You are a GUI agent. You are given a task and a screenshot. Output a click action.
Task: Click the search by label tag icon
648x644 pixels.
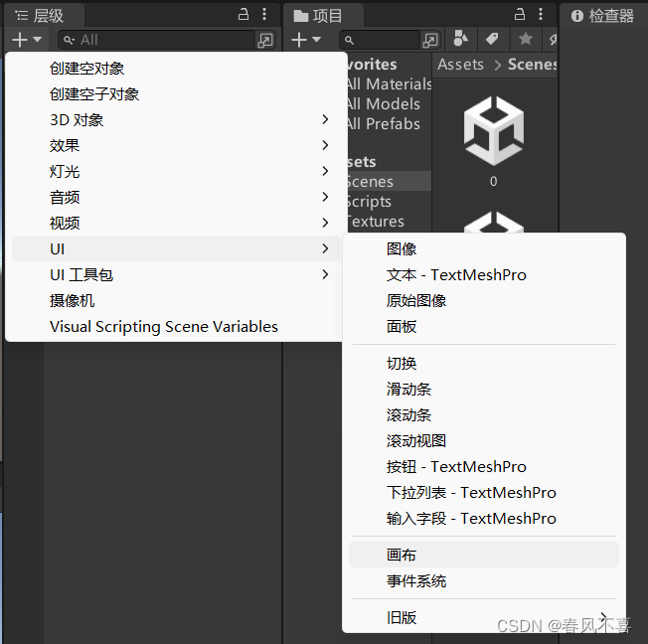pos(492,39)
